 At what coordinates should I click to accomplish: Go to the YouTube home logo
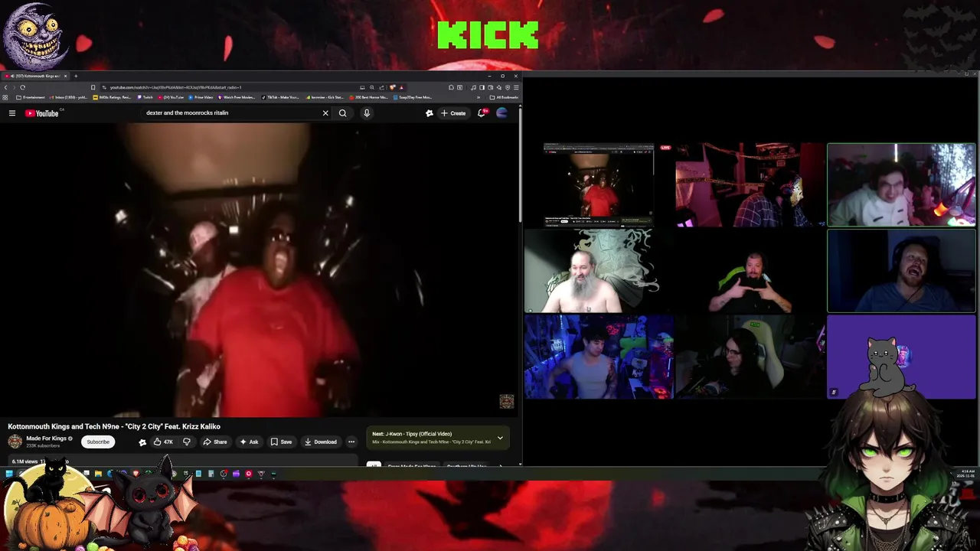[41, 113]
